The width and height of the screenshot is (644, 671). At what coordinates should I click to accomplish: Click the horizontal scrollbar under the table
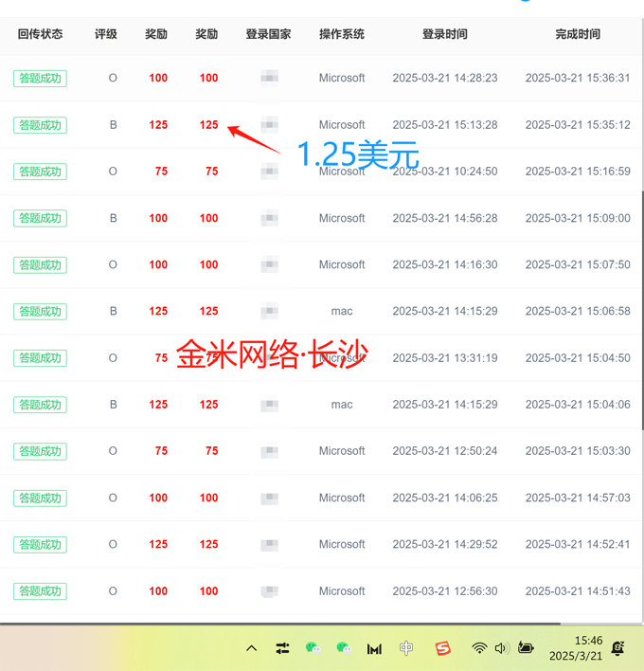click(280, 624)
